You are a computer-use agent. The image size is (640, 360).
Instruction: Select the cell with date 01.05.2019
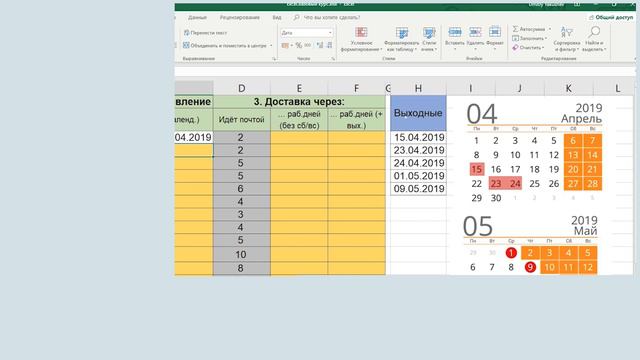click(418, 176)
